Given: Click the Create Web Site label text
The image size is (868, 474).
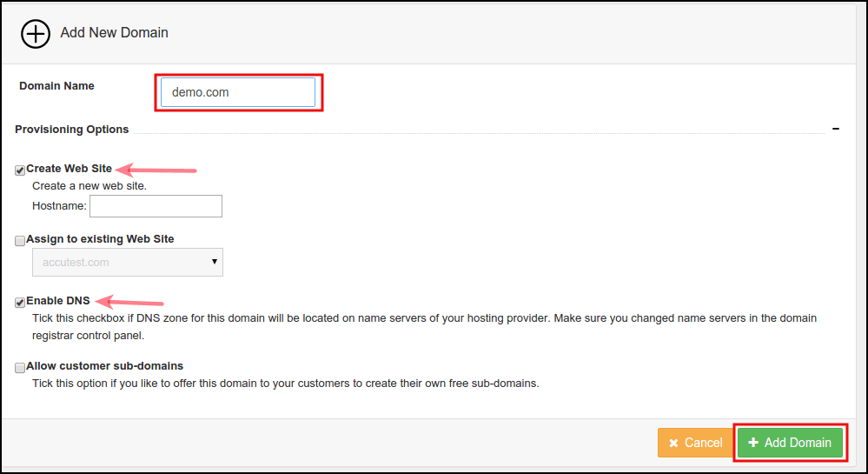Looking at the screenshot, I should click(x=70, y=169).
